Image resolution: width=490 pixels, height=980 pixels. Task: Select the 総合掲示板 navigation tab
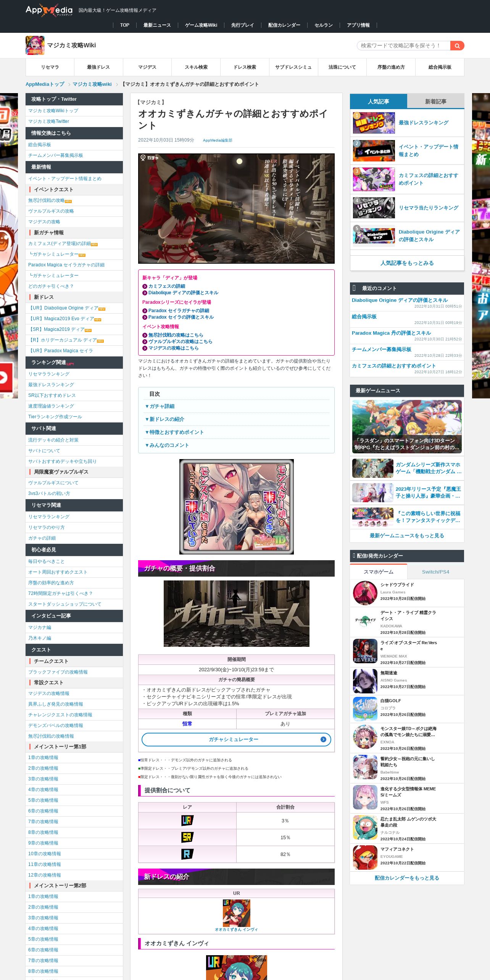coord(440,67)
